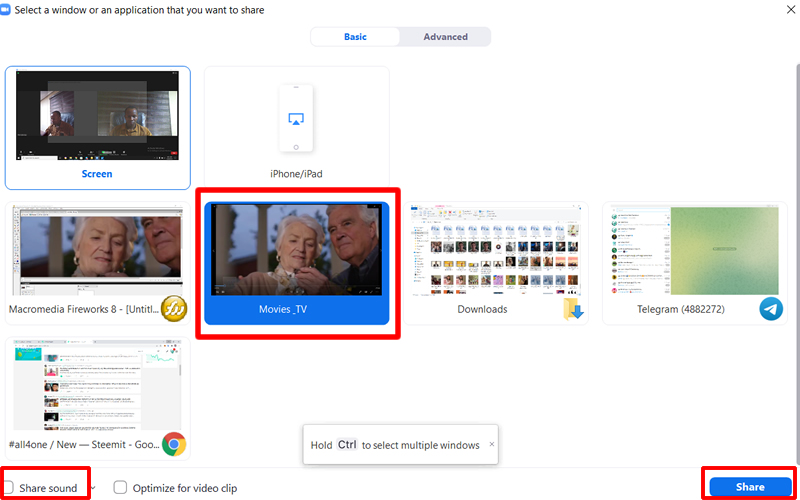Screen dimensions: 800x500
Task: Close the share selection dialog
Action: point(791,8)
